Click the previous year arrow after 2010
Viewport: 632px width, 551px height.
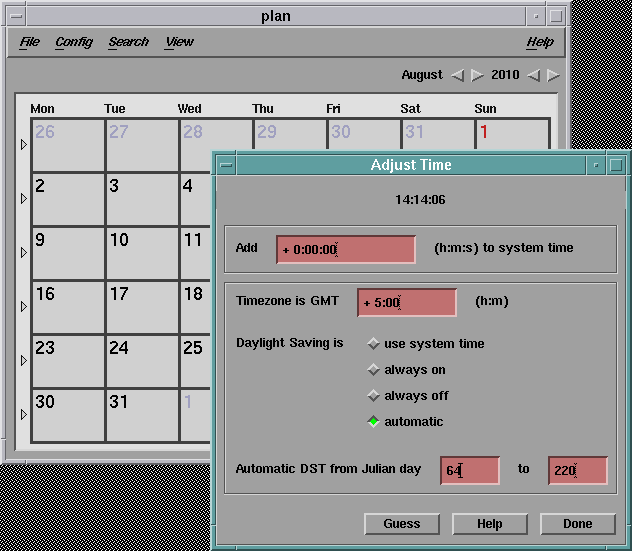tap(533, 75)
